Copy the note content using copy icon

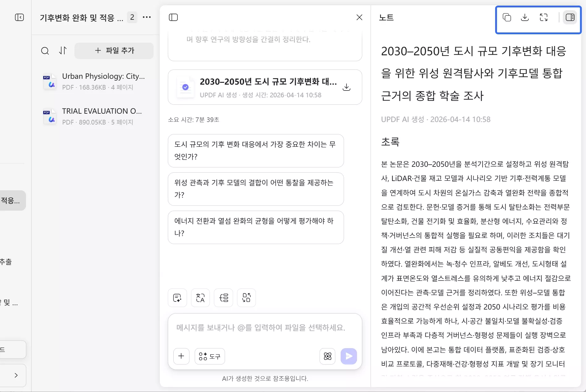[507, 18]
